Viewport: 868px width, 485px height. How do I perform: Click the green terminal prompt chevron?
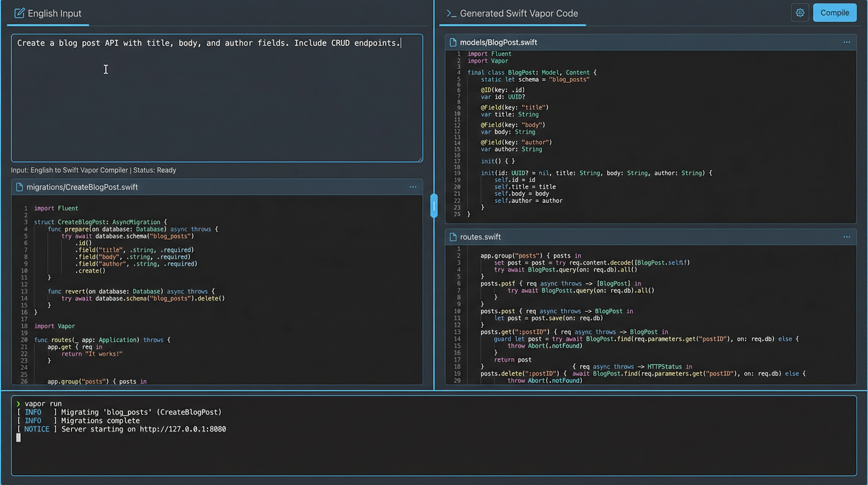coord(18,404)
